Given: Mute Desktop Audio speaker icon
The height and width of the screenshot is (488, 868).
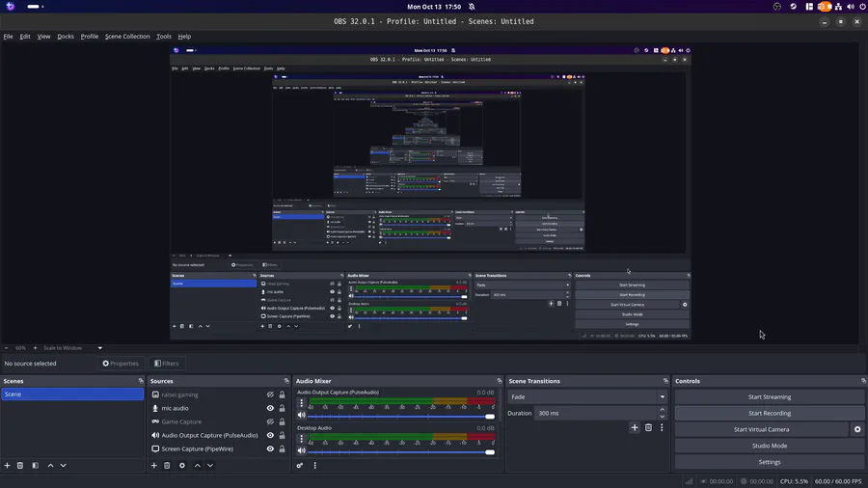Looking at the screenshot, I should (x=302, y=451).
